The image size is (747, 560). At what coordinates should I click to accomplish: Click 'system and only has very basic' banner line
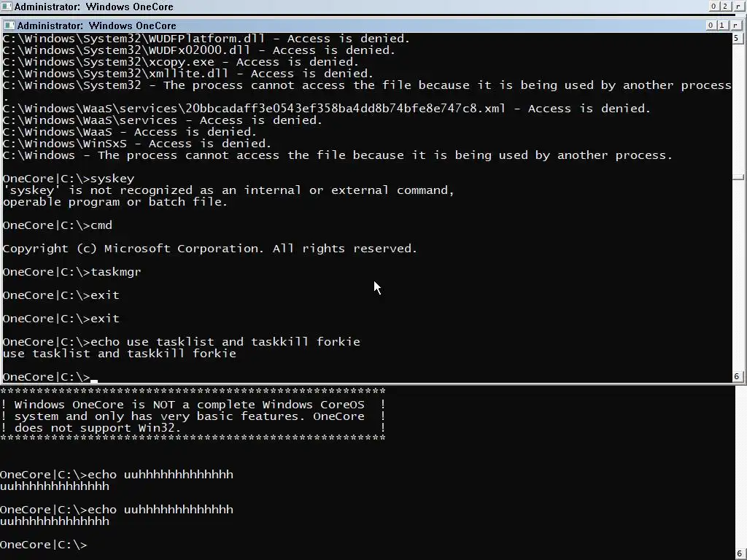coord(193,416)
